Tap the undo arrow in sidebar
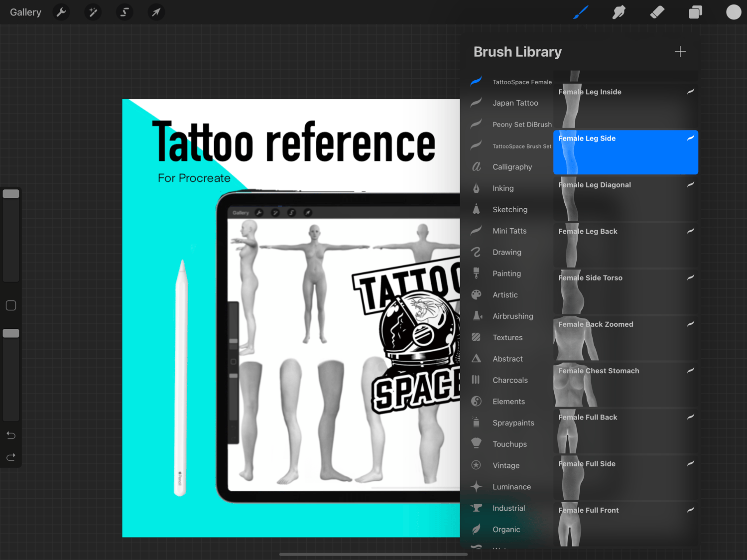Viewport: 747px width, 560px height. click(11, 435)
